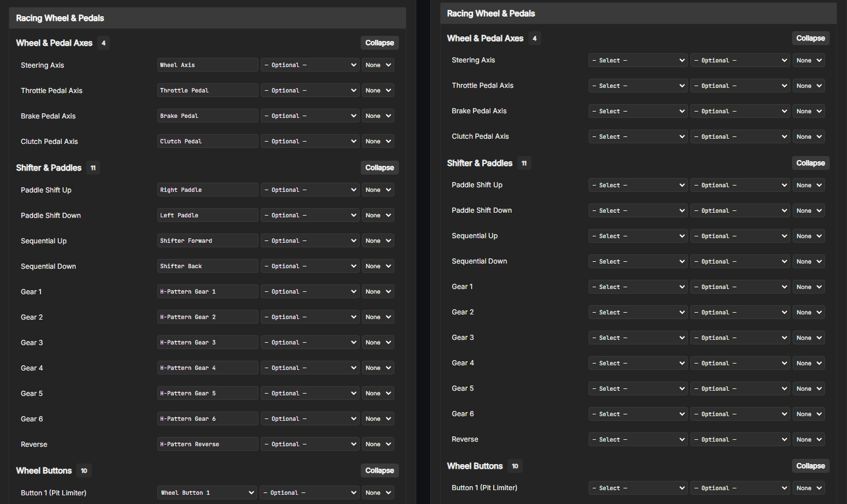
Task: Open None dropdown for Paddle Shift Up, right panel
Action: 809,185
